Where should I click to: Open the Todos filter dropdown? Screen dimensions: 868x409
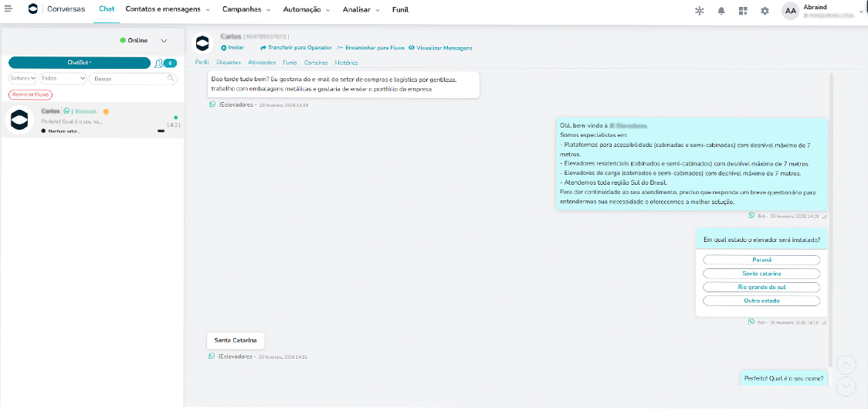coord(63,78)
